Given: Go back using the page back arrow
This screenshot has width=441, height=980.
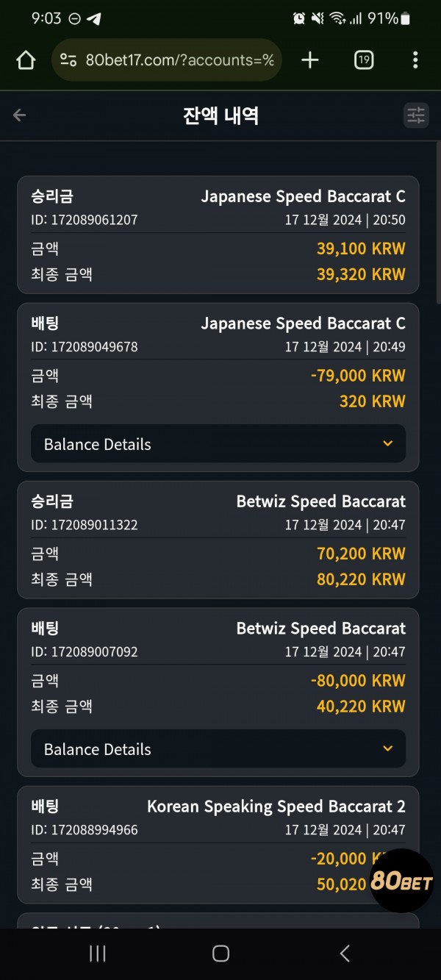Looking at the screenshot, I should 20,115.
